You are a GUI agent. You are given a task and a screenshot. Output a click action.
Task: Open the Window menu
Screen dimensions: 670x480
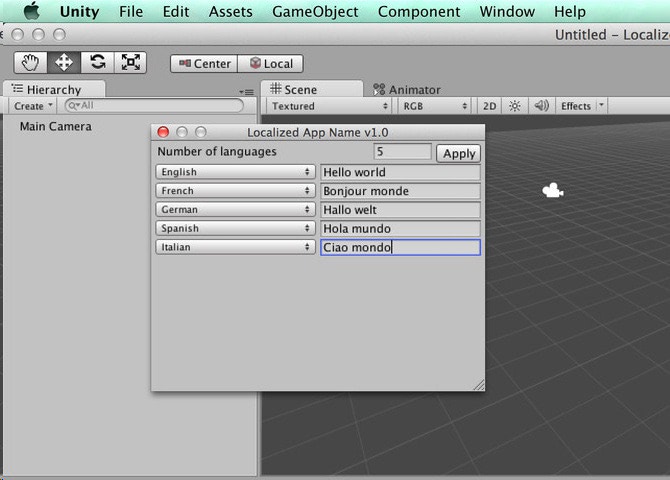(507, 12)
